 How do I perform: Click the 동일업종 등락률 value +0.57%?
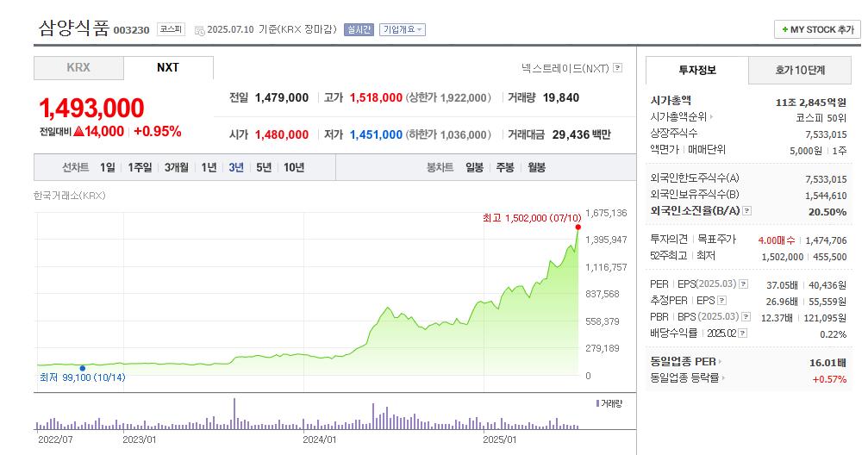(829, 379)
